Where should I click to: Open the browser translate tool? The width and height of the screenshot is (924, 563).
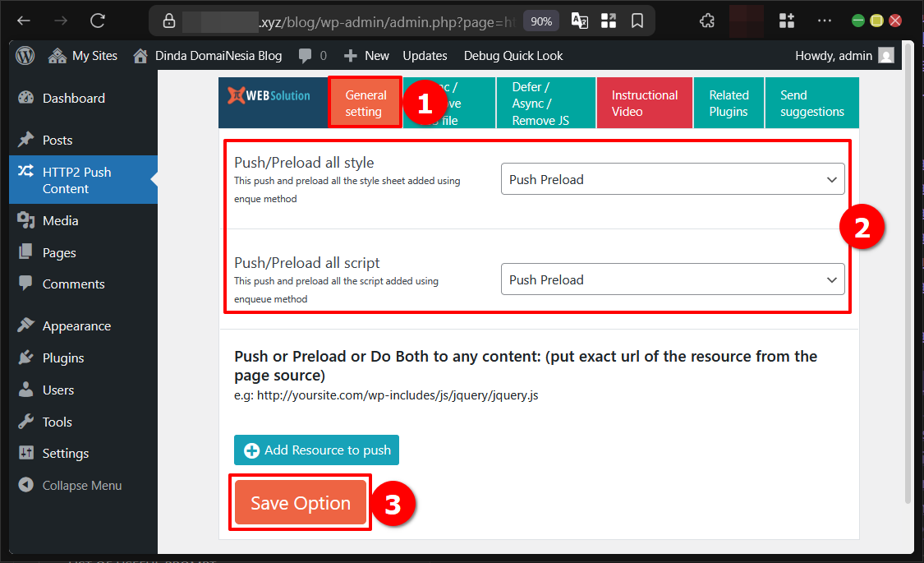pyautogui.click(x=579, y=21)
